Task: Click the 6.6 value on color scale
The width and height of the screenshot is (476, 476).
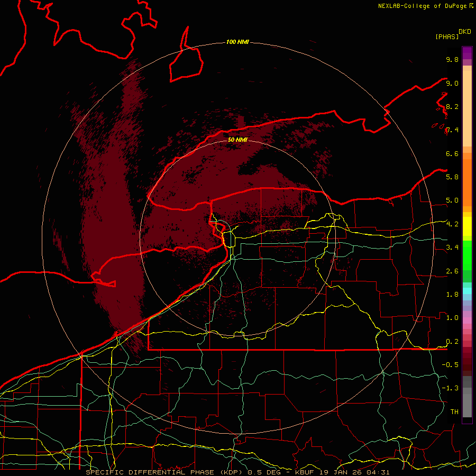Action: [x=452, y=153]
